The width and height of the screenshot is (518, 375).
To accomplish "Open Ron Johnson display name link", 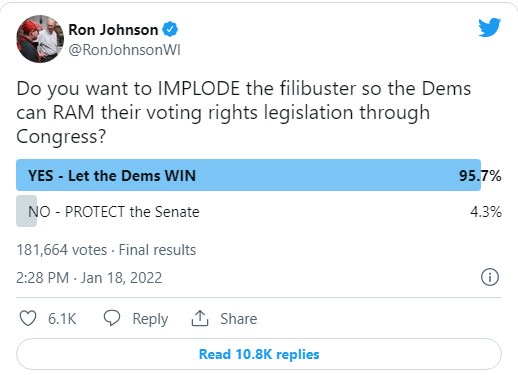I will pyautogui.click(x=113, y=30).
